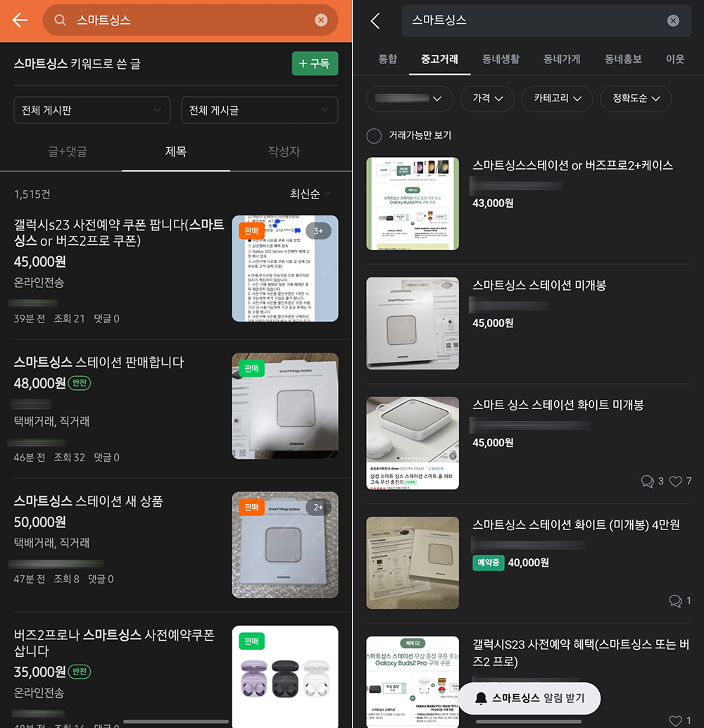
Task: Open the blurred location filter dropdown
Action: [x=409, y=99]
